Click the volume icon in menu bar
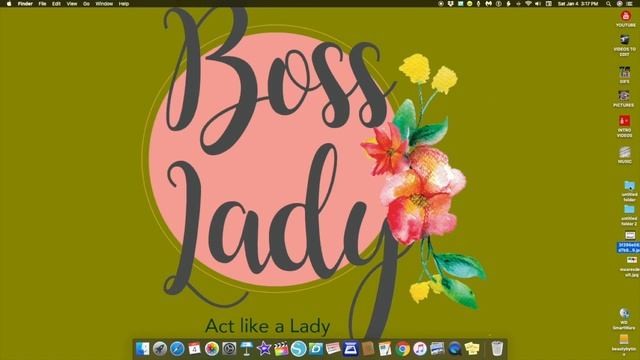Screen dimensions: 640x360 pyautogui.click(x=538, y=4)
